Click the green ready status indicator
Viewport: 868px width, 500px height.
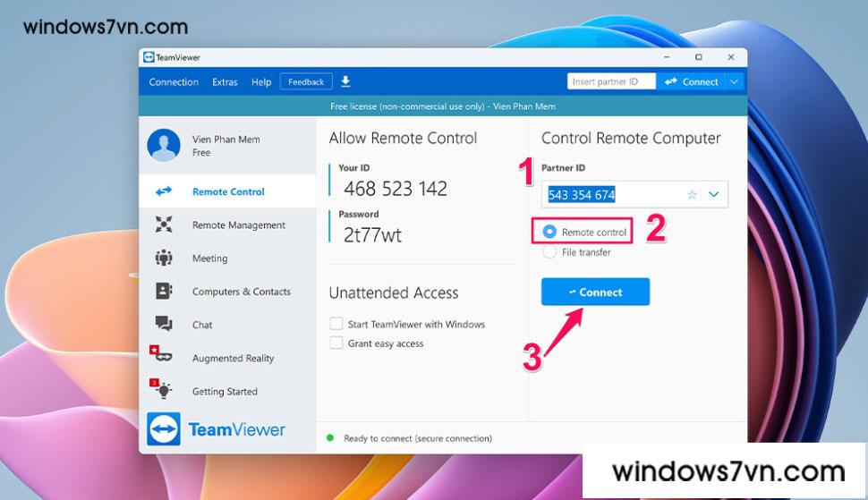coord(330,438)
